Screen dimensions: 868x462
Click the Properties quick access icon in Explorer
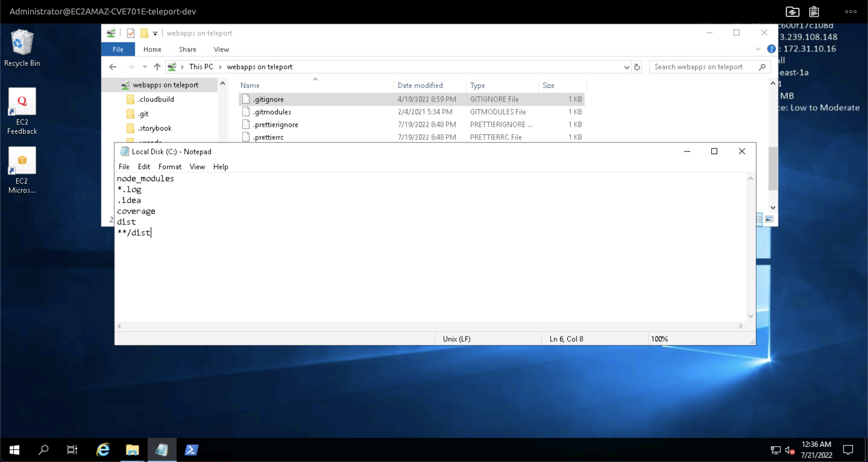coord(131,33)
